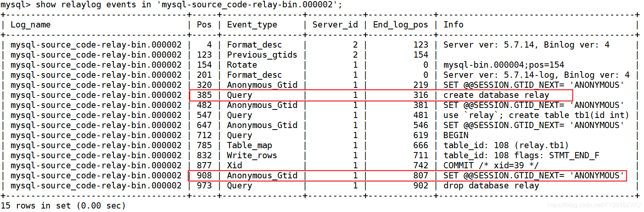
Task: Click Info 'table_id: 108 (relay.tb1)'
Action: coord(506,145)
